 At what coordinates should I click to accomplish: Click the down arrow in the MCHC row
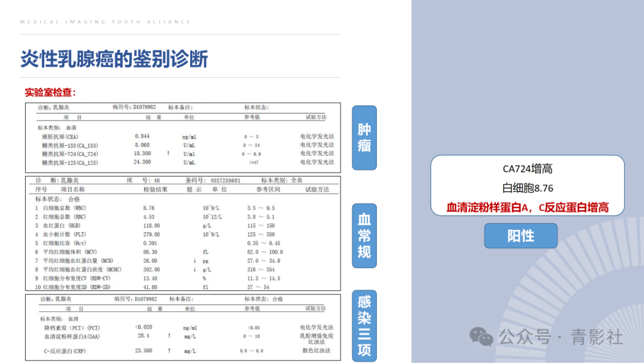(x=194, y=269)
